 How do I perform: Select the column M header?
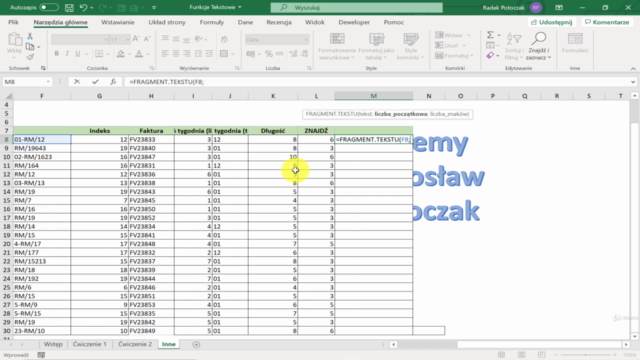pos(373,96)
